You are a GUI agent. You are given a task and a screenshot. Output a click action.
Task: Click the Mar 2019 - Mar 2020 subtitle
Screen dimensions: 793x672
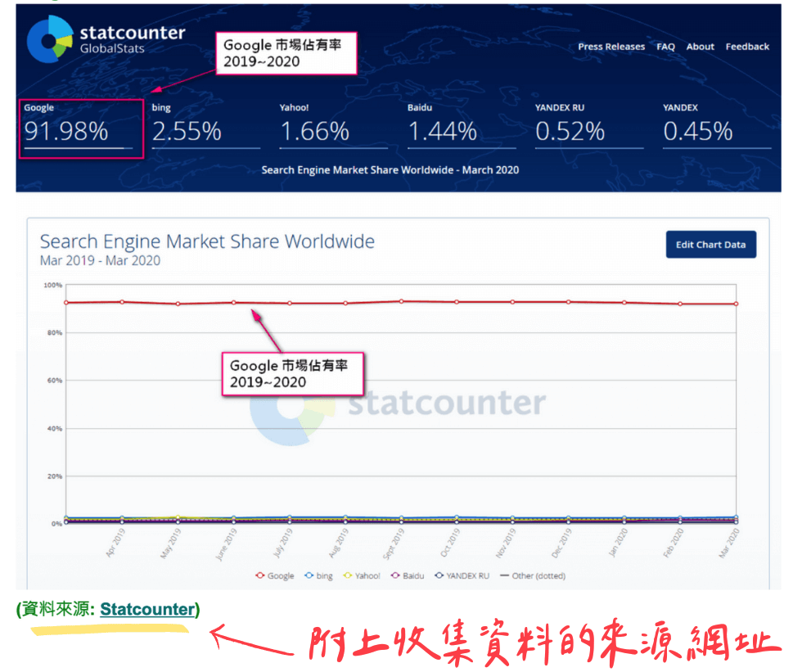tap(100, 260)
